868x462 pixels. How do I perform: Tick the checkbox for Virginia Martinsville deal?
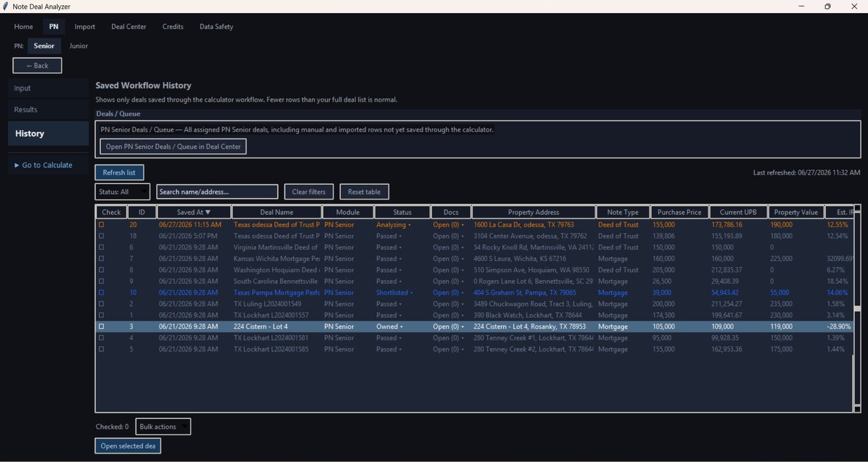tap(102, 247)
